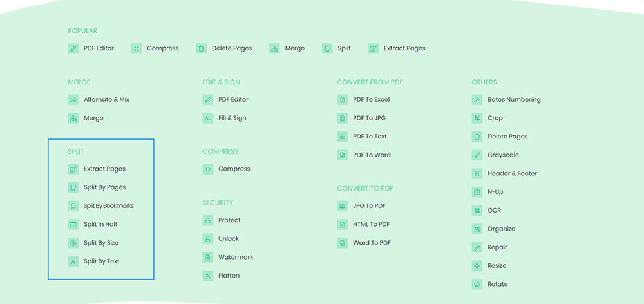Open the PDF To Word link
644x304 pixels.
(372, 155)
